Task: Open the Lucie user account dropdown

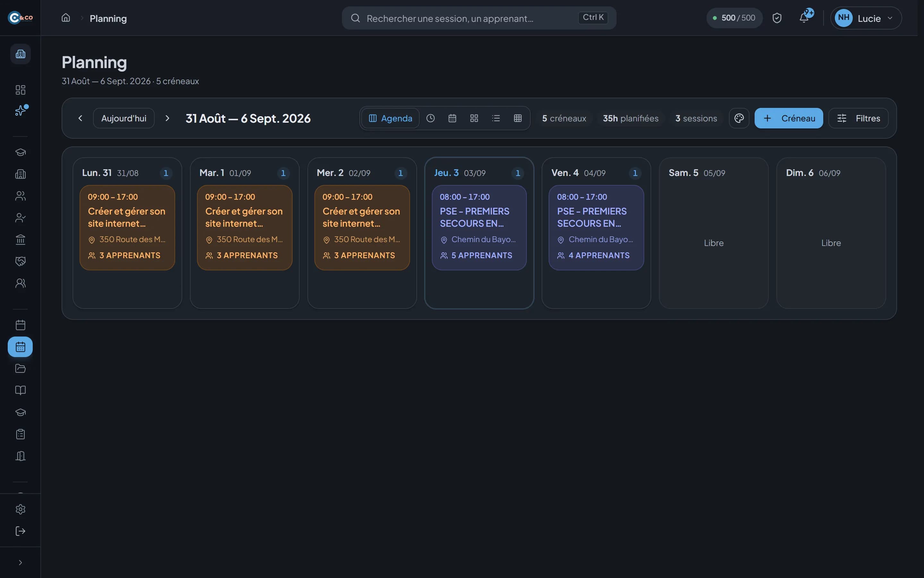Action: pyautogui.click(x=866, y=18)
